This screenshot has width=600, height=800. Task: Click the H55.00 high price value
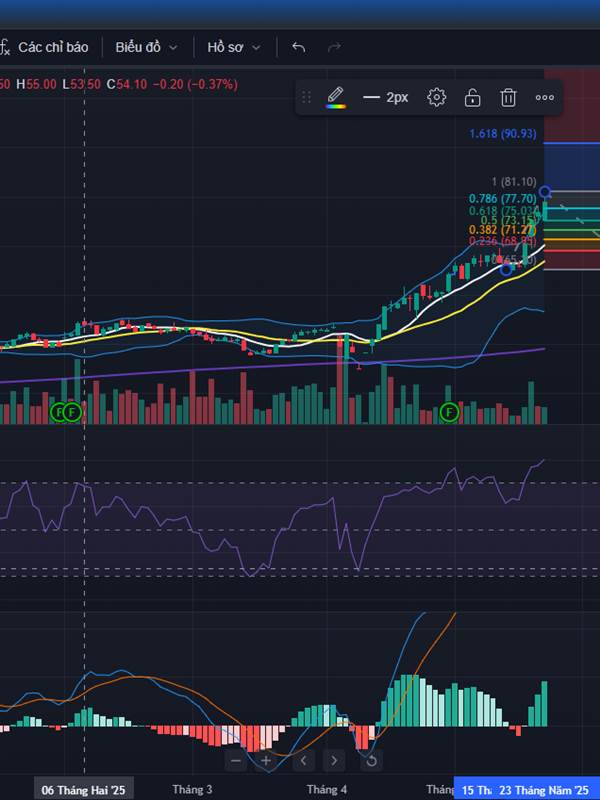tap(36, 84)
